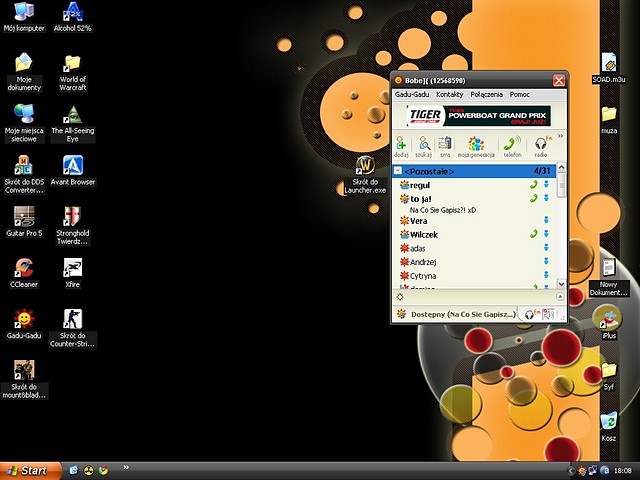This screenshot has height=480, width=640.
Task: Toggle the speaker sound icon in status bar
Action: (549, 315)
